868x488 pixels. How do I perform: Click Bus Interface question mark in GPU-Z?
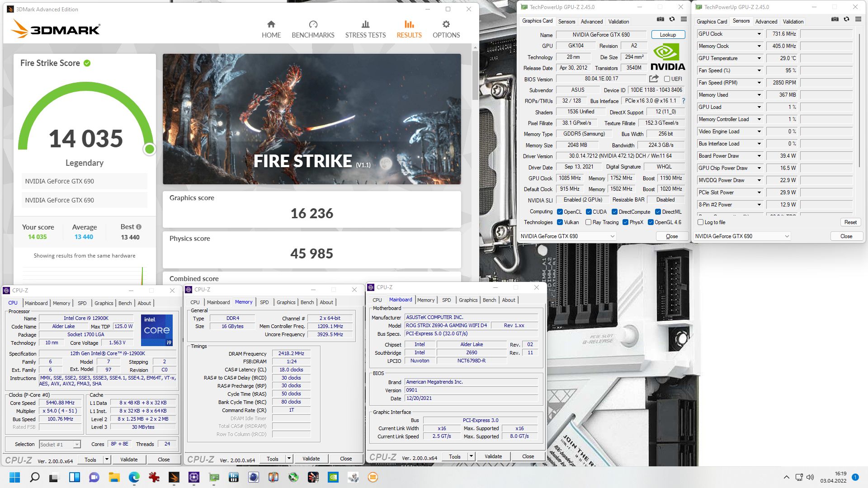[684, 101]
